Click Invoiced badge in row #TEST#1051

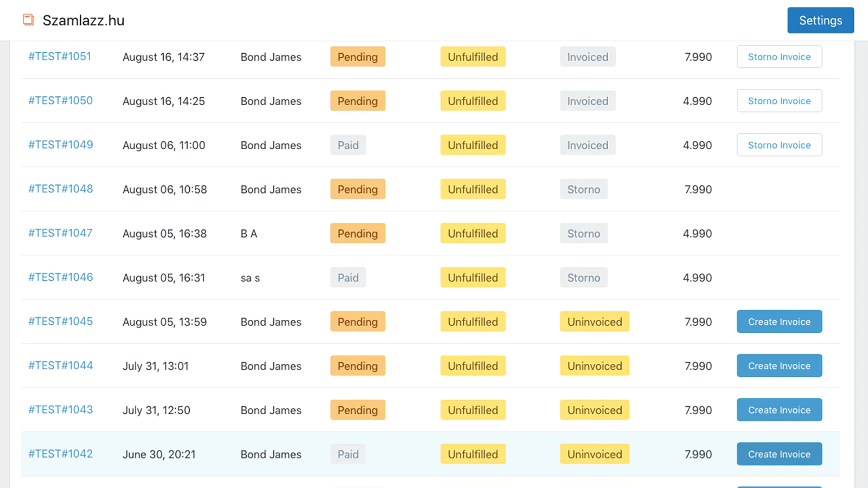(x=588, y=56)
